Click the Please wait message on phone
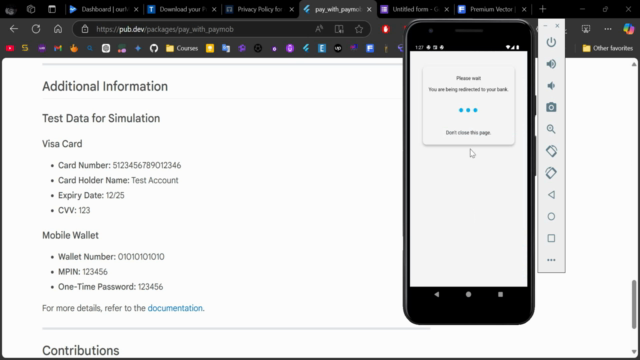The width and height of the screenshot is (640, 360). click(468, 78)
